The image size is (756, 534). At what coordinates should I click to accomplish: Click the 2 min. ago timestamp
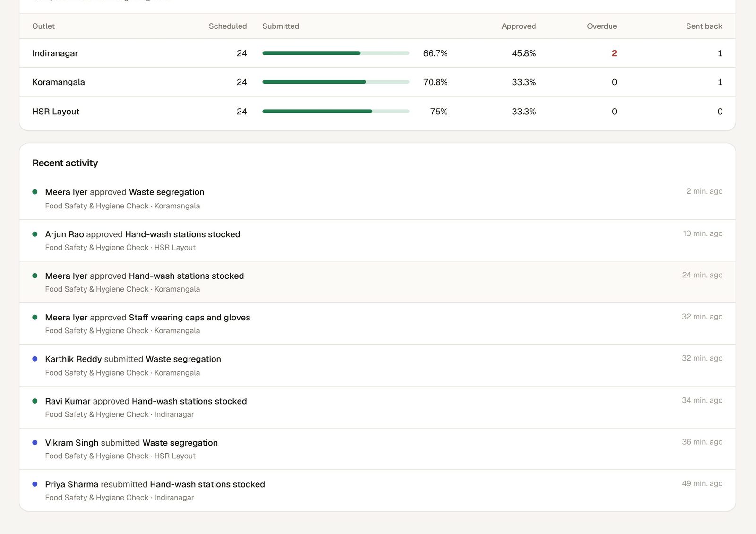[704, 191]
